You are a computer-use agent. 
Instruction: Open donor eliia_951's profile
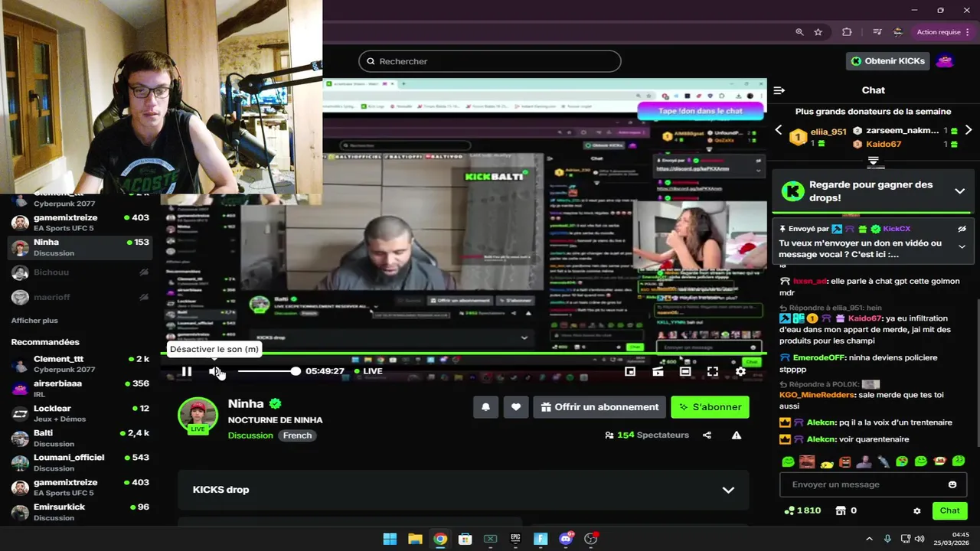point(828,132)
